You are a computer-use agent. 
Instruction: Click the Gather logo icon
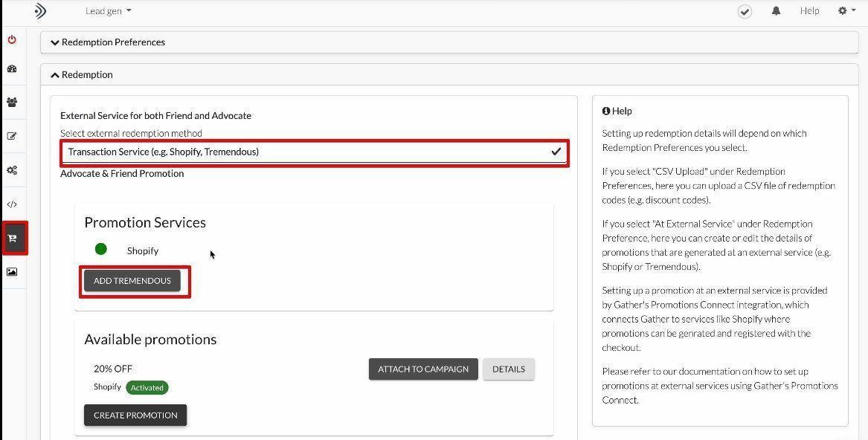click(x=40, y=10)
